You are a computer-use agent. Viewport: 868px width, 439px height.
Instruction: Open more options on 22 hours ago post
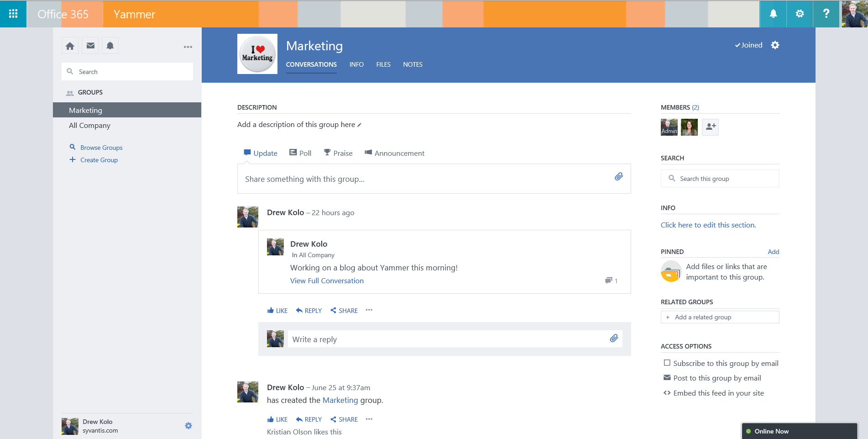[x=369, y=310]
